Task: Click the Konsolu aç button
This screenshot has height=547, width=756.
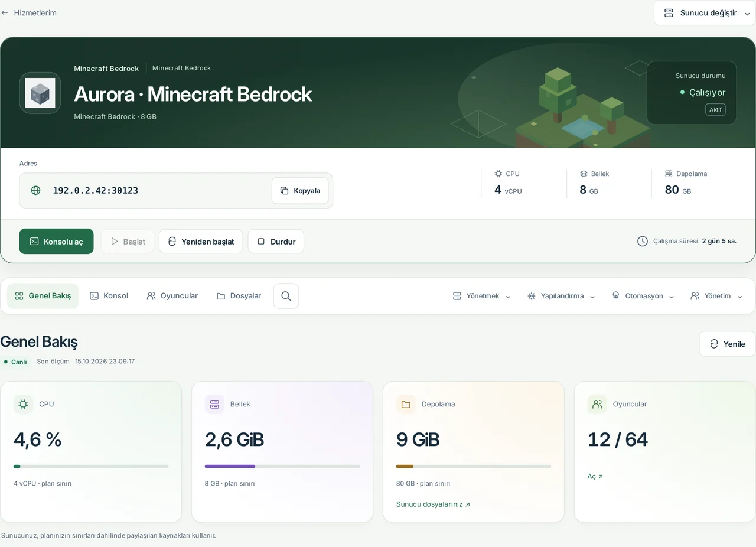Action: click(56, 242)
